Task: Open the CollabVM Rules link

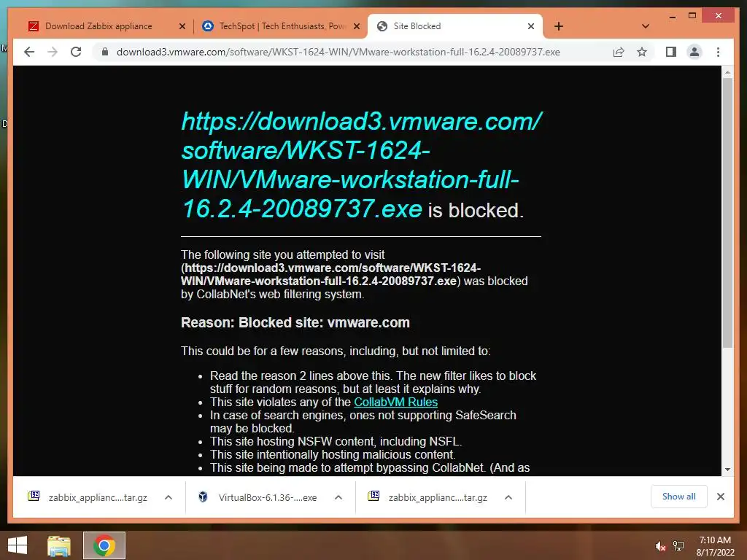Action: [x=395, y=402]
